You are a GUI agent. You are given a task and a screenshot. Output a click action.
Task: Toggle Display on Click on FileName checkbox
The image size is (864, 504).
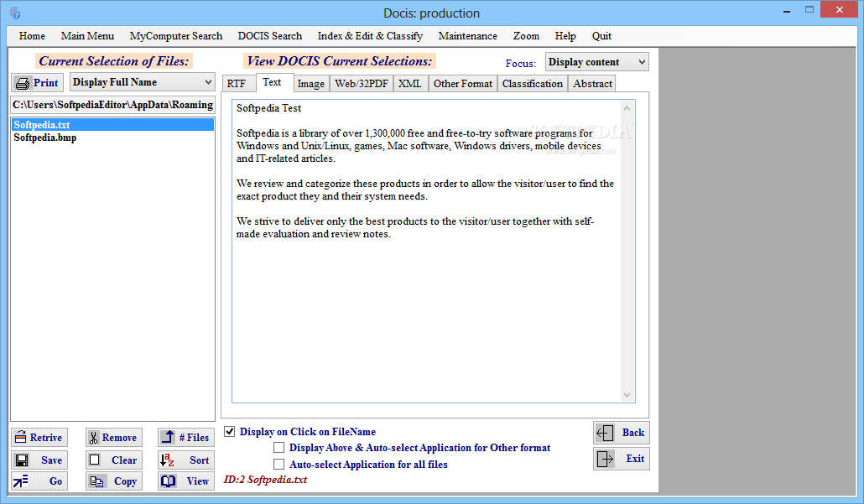pyautogui.click(x=230, y=431)
